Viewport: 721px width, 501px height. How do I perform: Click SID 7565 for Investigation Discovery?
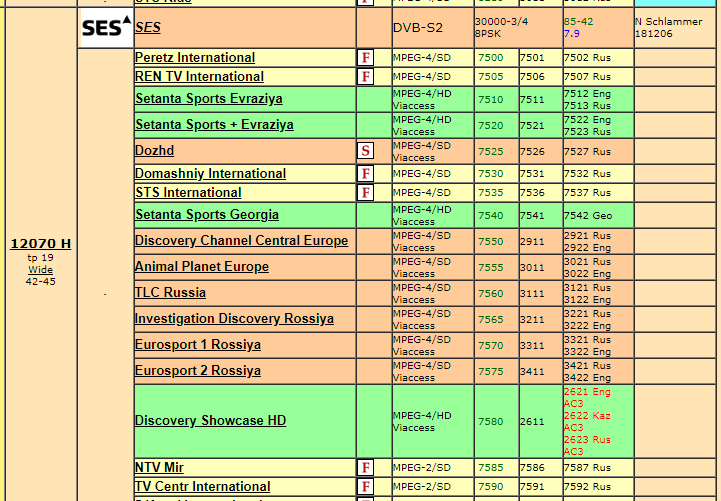491,320
